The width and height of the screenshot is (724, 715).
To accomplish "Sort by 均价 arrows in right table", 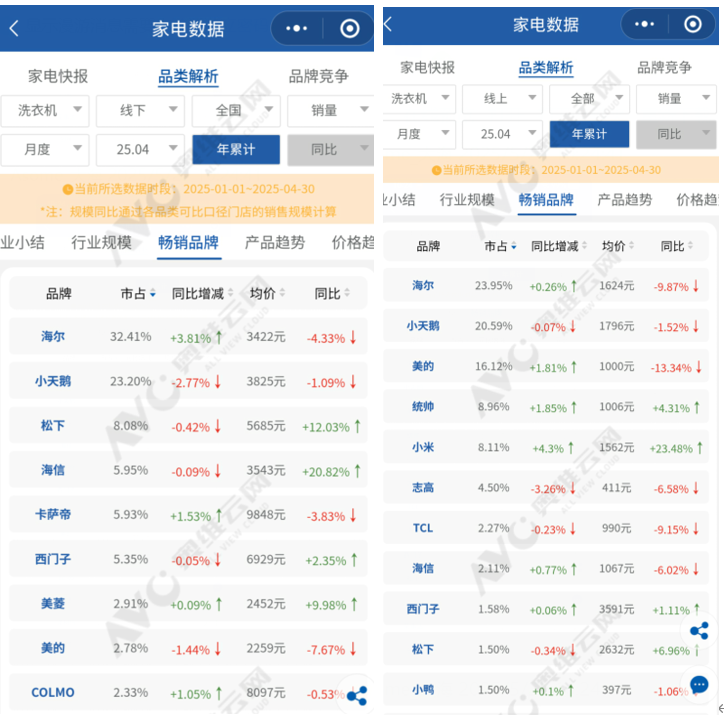I will coord(631,246).
